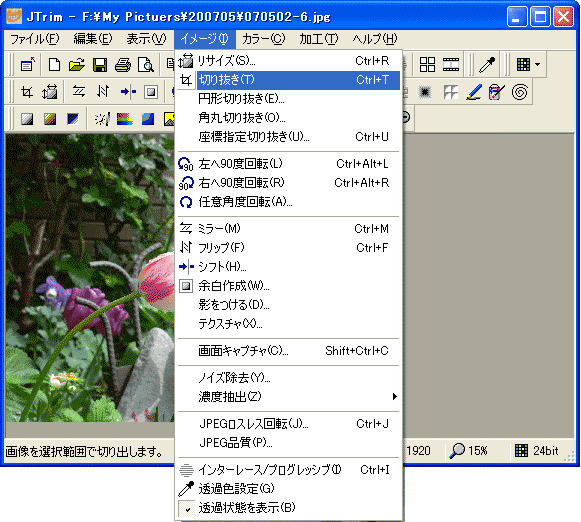
Task: Open the color grid dropdown arrow in the toolbar
Action: click(538, 65)
